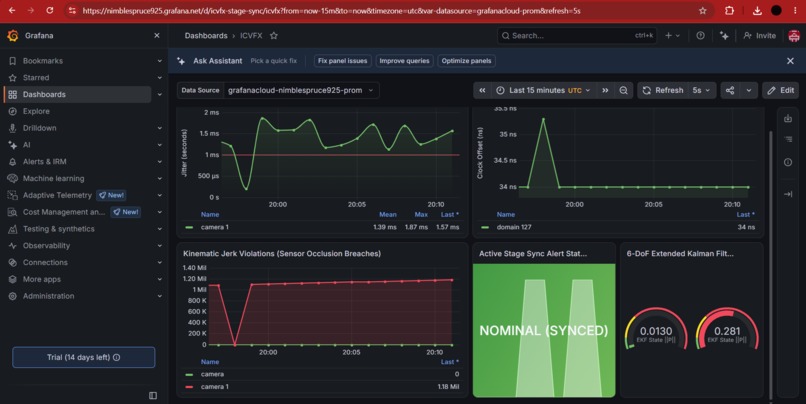
Task: Open Alerts & IRM section
Action: pyautogui.click(x=44, y=161)
